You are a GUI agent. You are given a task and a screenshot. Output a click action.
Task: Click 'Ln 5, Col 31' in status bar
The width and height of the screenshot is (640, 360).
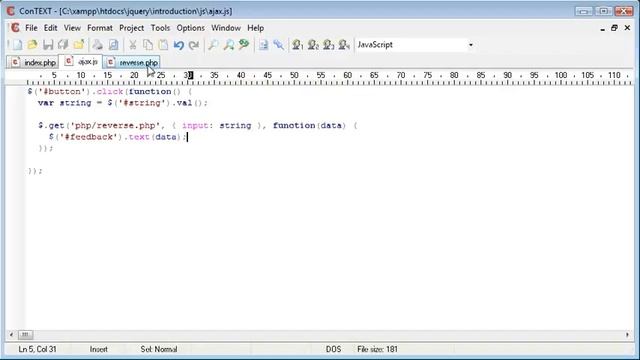37,349
